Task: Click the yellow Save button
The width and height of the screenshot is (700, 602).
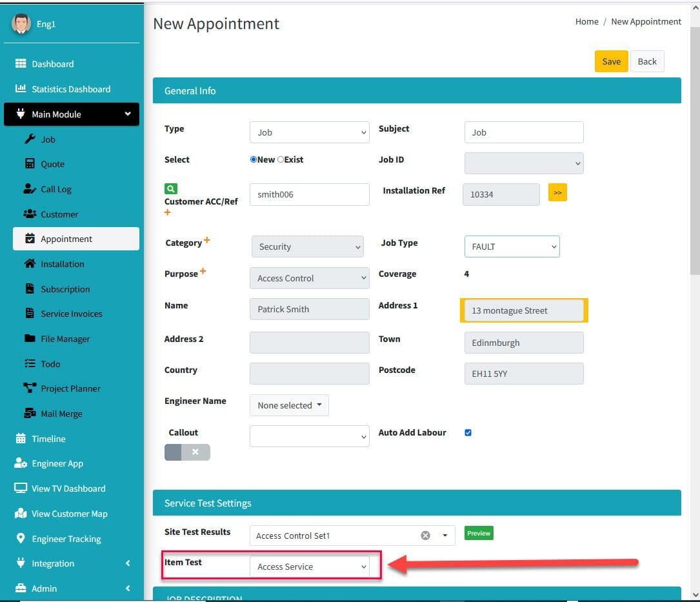Action: point(611,61)
